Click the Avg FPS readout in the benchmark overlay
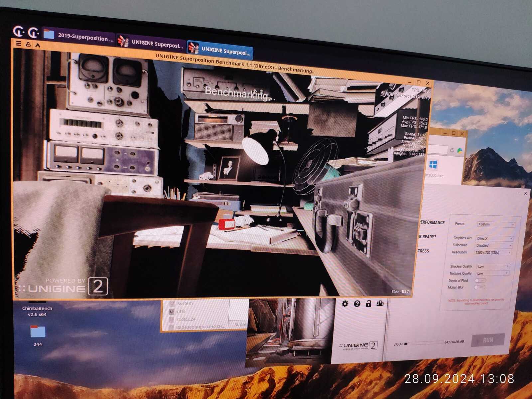Viewport: 532px width, 399px height. pyautogui.click(x=414, y=123)
